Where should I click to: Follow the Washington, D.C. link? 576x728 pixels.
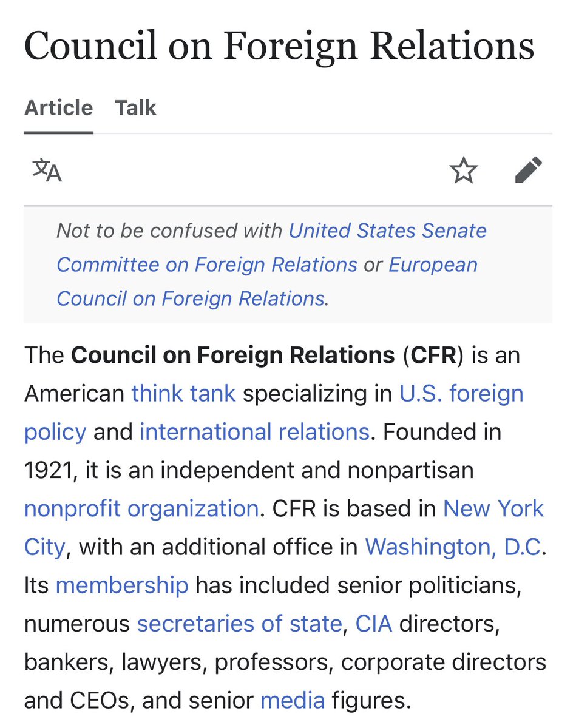(452, 547)
